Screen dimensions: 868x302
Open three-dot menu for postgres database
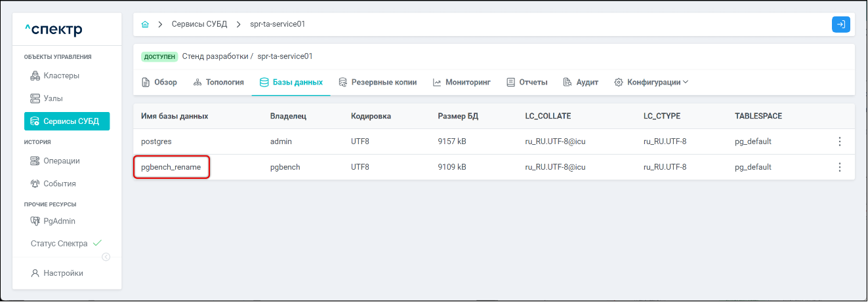pyautogui.click(x=839, y=142)
